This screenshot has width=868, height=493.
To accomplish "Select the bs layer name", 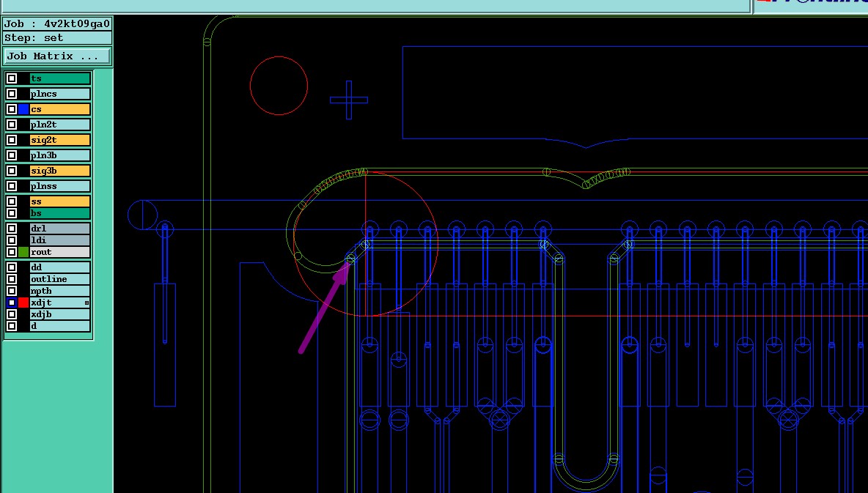I will coord(60,213).
